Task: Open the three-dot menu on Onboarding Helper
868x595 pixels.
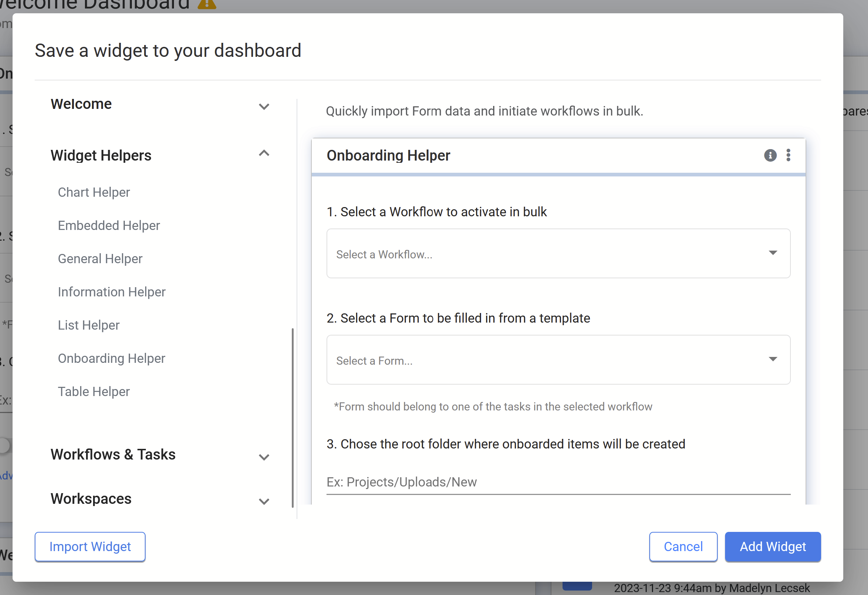Action: click(x=788, y=155)
